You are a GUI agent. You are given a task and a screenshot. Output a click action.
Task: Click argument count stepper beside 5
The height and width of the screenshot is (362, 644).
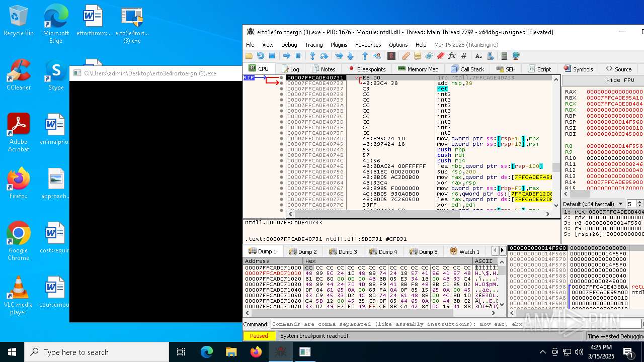click(x=639, y=204)
